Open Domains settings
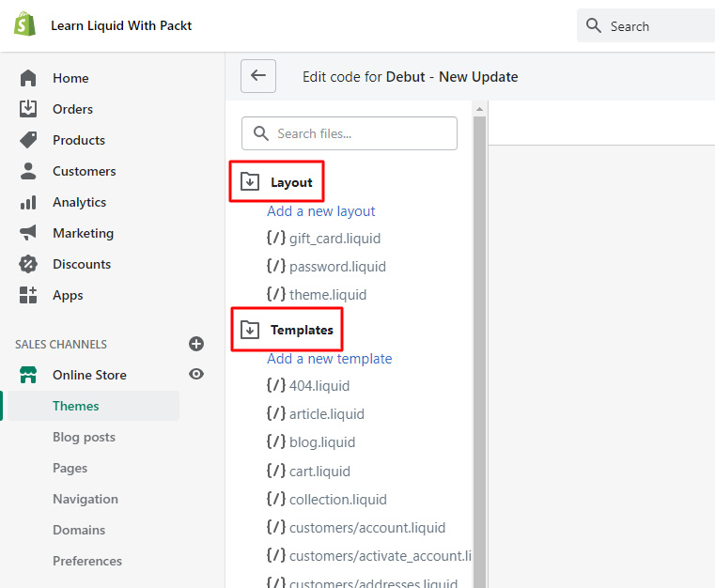Viewport: 715px width, 588px height. (x=79, y=530)
